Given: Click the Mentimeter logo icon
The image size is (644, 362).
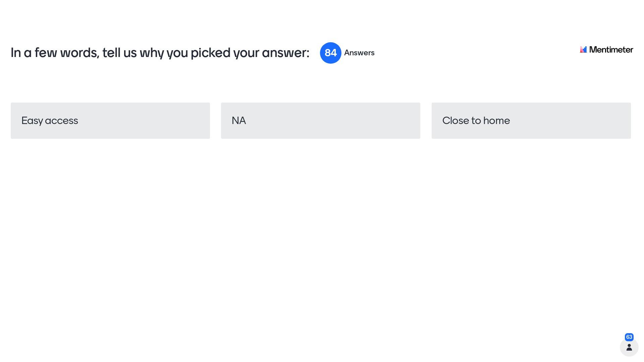Looking at the screenshot, I should tap(583, 50).
